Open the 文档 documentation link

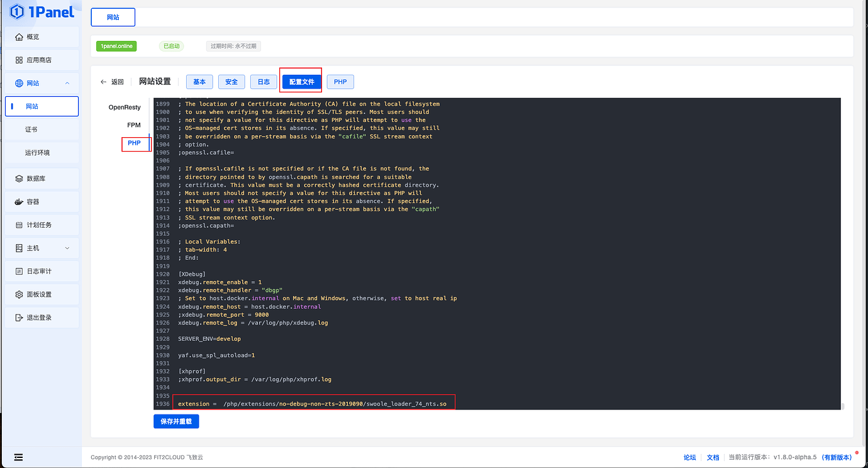pyautogui.click(x=713, y=457)
